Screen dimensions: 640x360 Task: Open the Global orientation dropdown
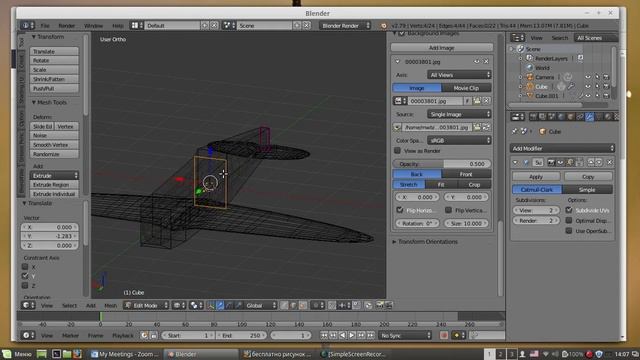260,305
